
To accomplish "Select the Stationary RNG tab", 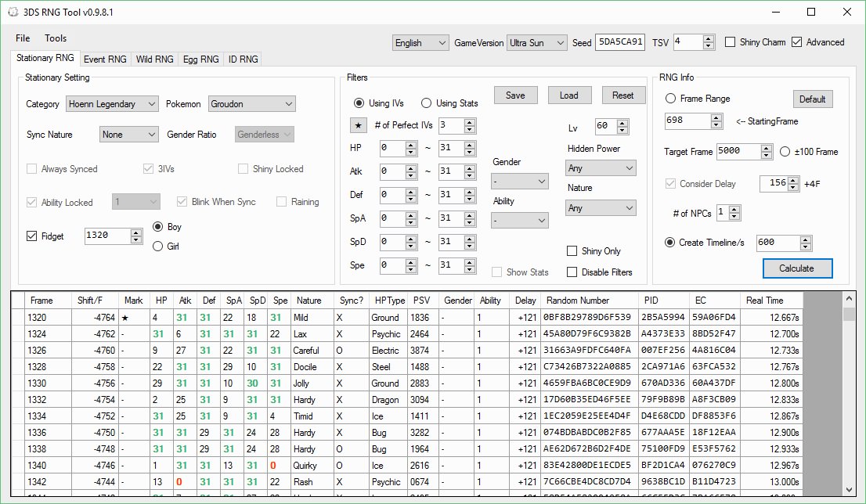I will (x=45, y=58).
